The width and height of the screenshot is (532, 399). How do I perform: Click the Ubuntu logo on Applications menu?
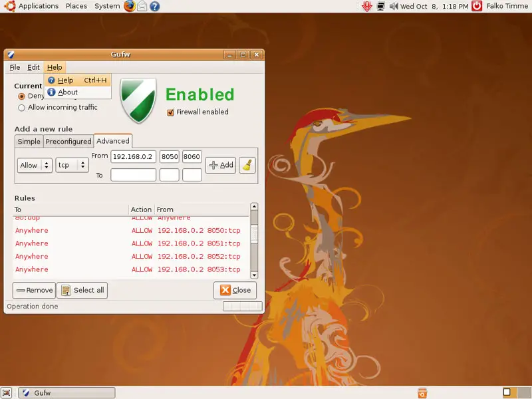point(10,6)
